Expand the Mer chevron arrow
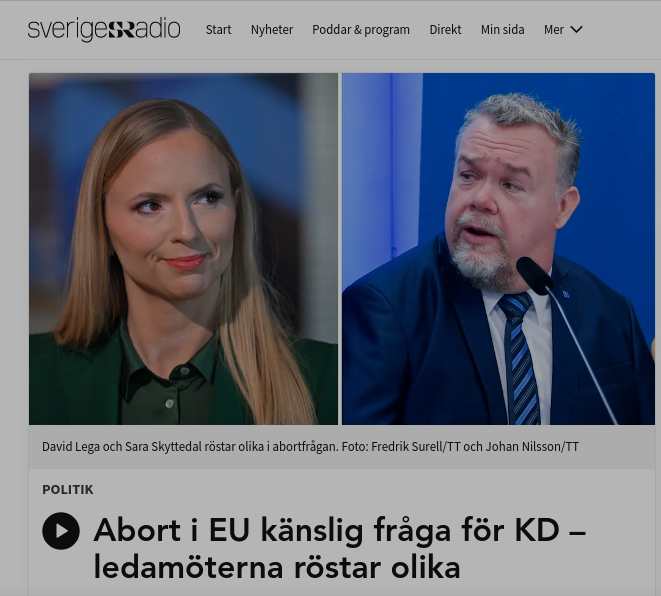This screenshot has width=661, height=596. tap(576, 30)
